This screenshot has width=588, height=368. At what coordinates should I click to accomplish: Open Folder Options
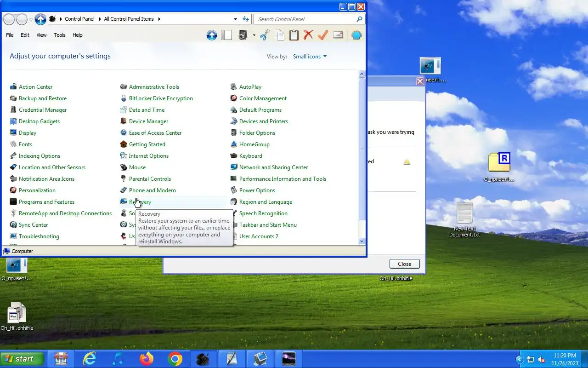[257, 133]
